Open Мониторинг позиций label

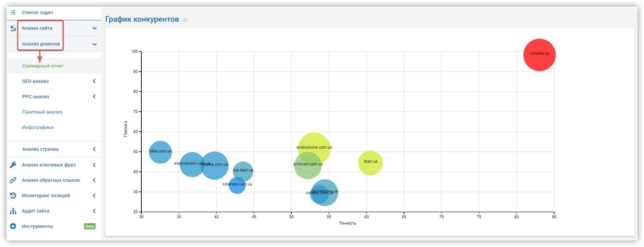click(46, 195)
